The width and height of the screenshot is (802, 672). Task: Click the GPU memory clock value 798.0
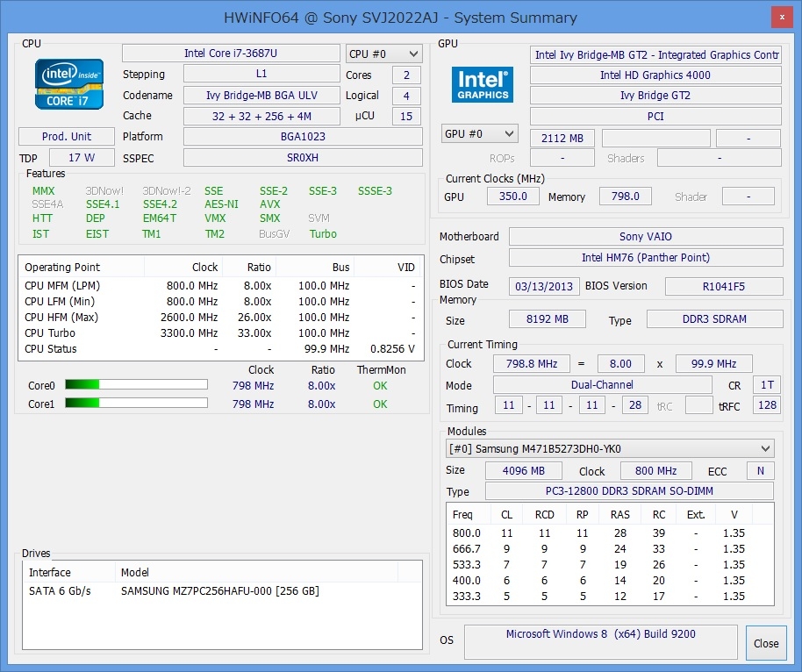point(626,197)
